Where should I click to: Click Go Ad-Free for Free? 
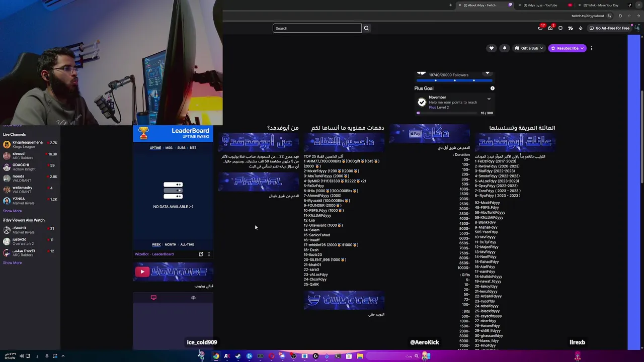(609, 28)
